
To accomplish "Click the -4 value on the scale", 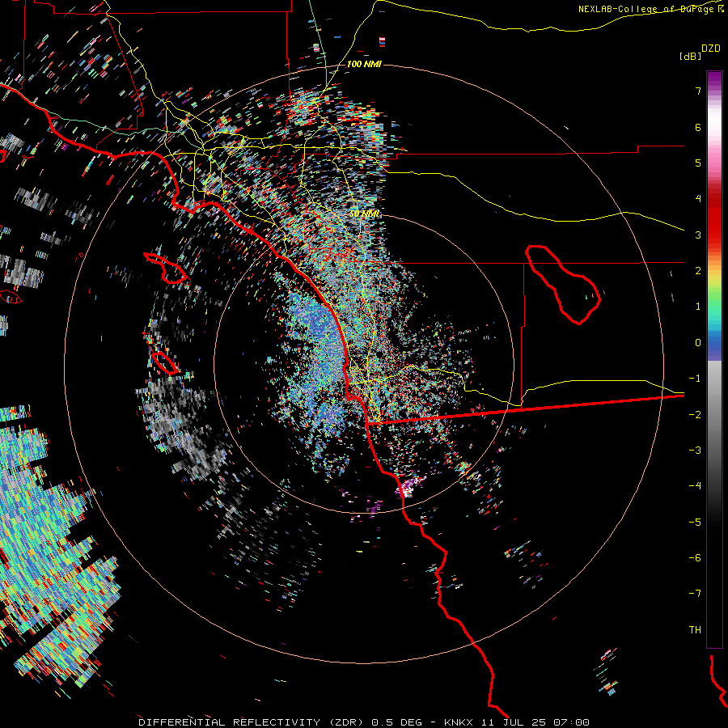I will pyautogui.click(x=695, y=486).
